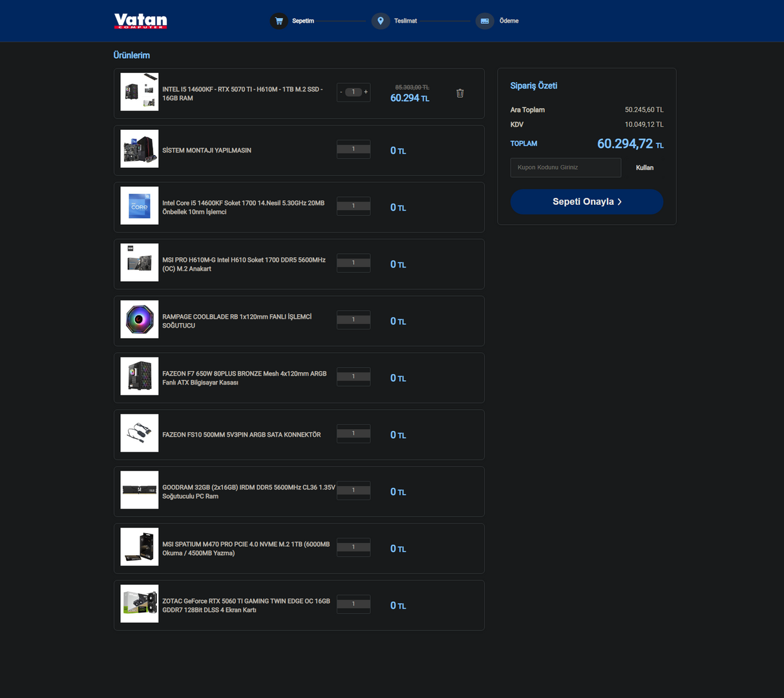Open FAZEON FS10 500MM ARGB SATA KONNEKTÖR title
The width and height of the screenshot is (784, 698).
[x=242, y=434]
